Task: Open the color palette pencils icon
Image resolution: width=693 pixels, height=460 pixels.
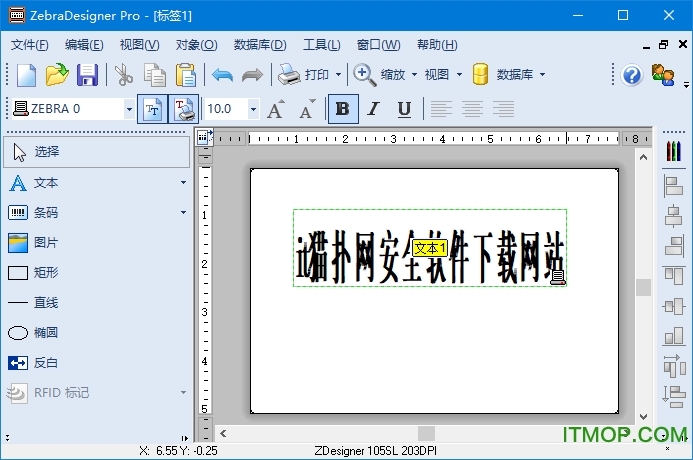Action: pyautogui.click(x=674, y=151)
